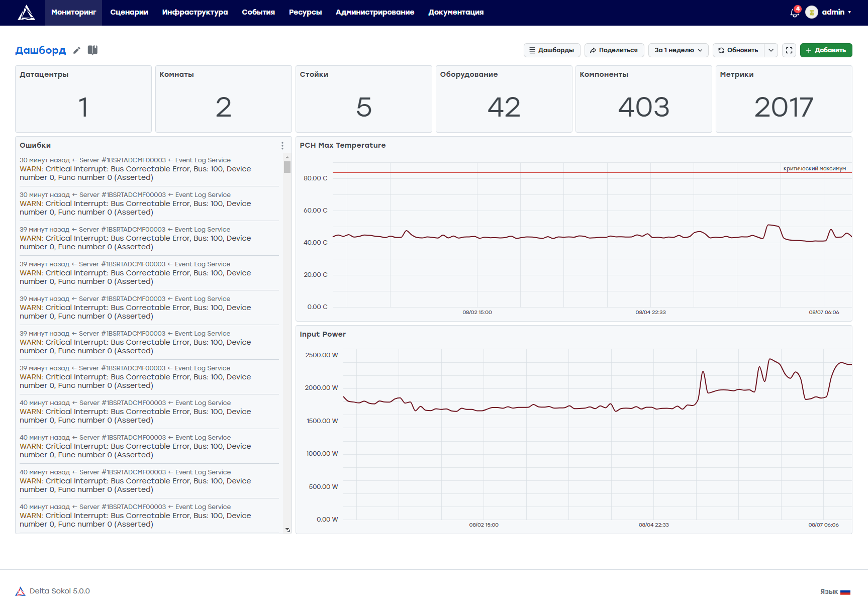Open the notifications bell
Image resolution: width=868 pixels, height=608 pixels.
(x=795, y=13)
